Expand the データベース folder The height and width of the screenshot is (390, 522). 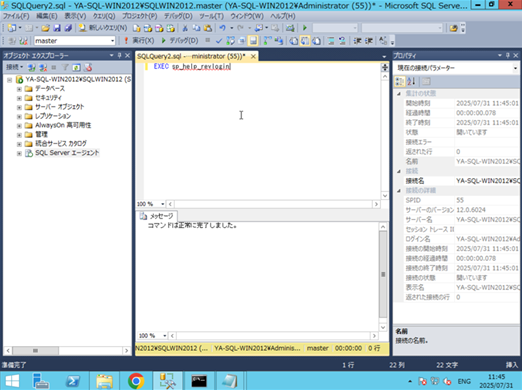19,89
